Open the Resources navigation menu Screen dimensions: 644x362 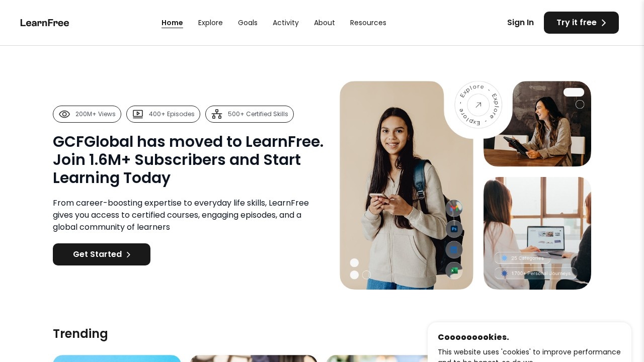pos(368,23)
